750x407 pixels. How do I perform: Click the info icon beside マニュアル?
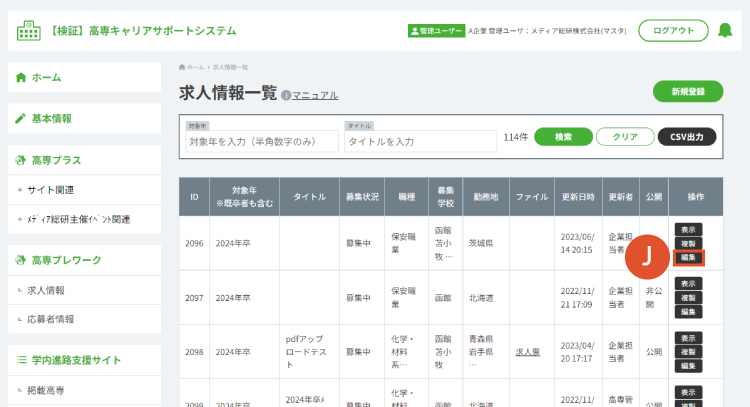click(286, 95)
